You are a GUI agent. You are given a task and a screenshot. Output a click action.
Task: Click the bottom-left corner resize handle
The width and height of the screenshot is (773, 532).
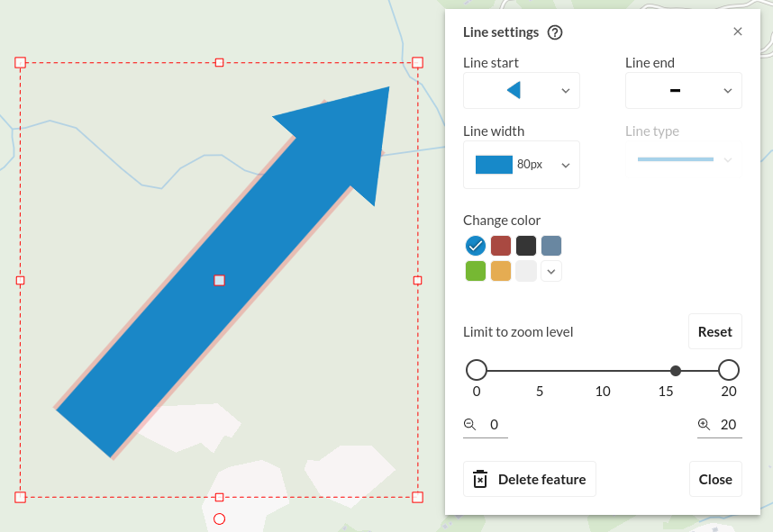[x=21, y=497]
